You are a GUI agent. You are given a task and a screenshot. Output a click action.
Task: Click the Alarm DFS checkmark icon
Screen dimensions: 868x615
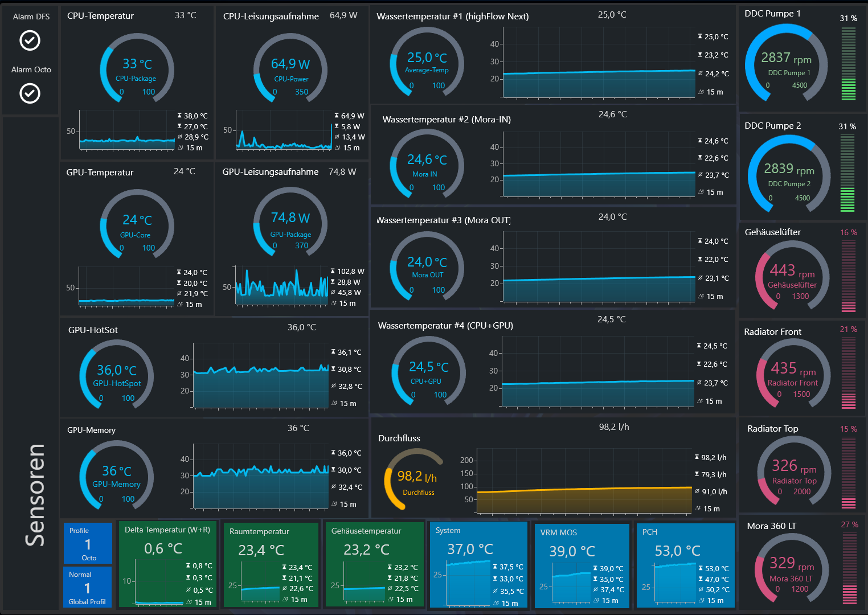(30, 40)
